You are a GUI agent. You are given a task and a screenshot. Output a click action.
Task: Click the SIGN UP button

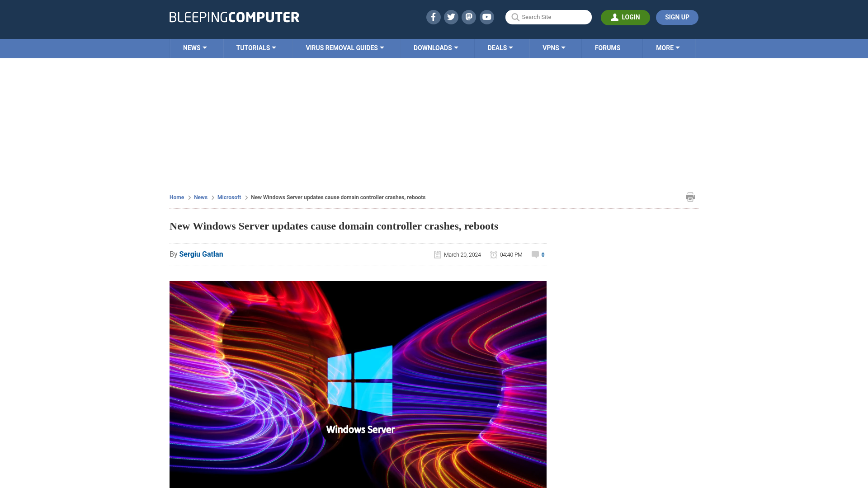point(677,17)
